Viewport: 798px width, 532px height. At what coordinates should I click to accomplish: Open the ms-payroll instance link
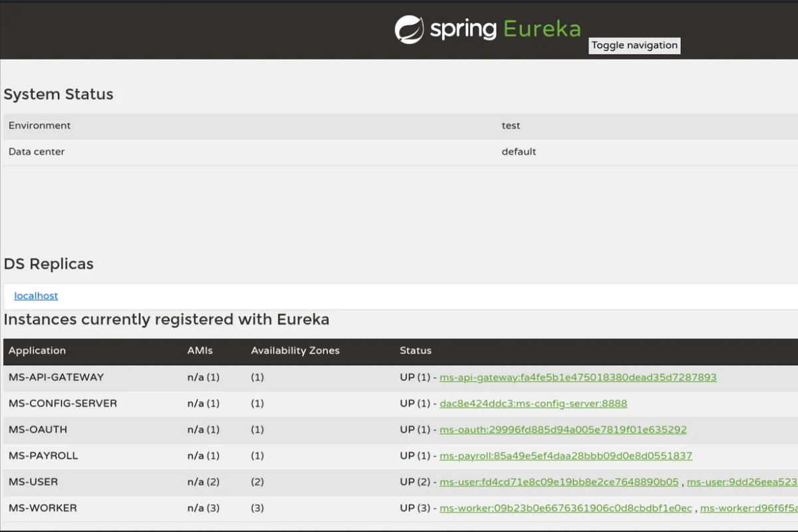tap(566, 456)
